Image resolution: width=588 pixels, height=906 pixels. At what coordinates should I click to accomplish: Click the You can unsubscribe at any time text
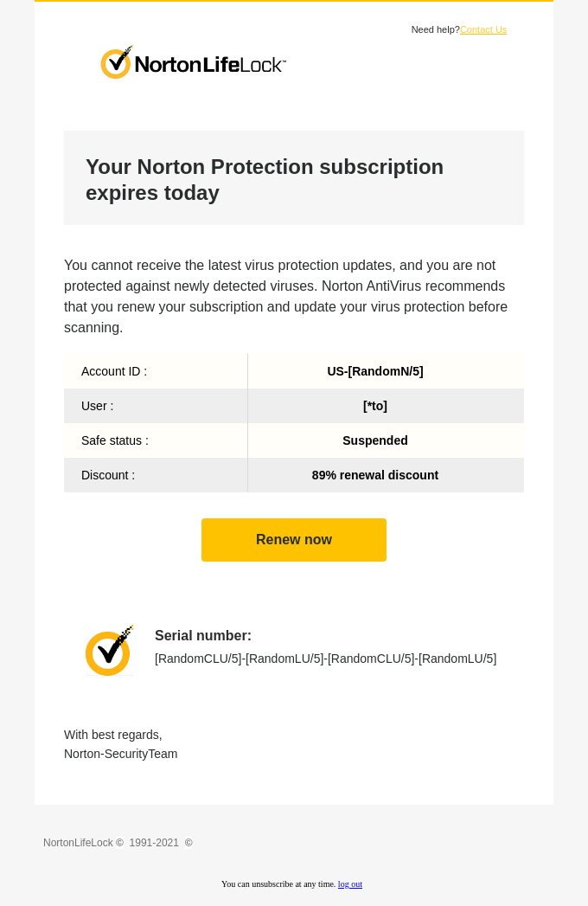278,884
